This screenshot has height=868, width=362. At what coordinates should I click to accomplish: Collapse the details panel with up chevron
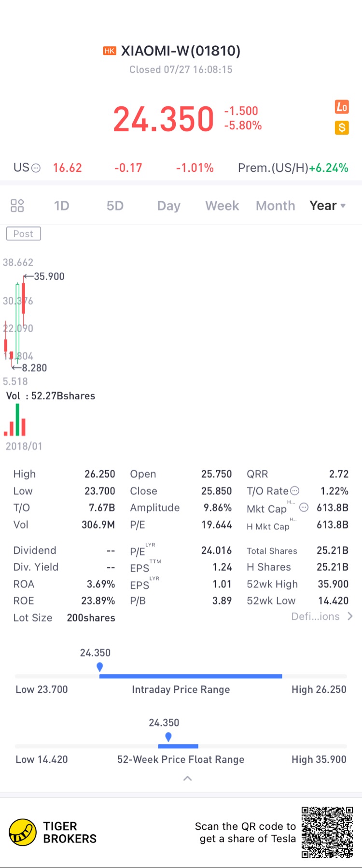[188, 778]
